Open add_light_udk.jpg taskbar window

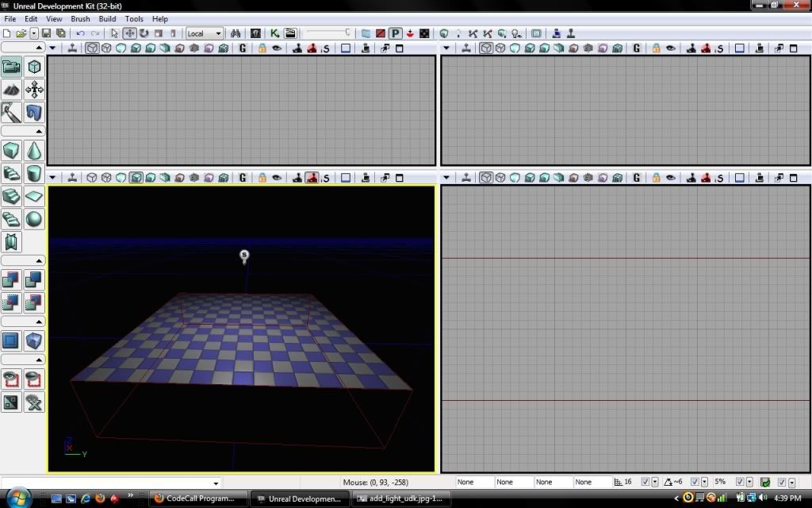click(x=401, y=498)
